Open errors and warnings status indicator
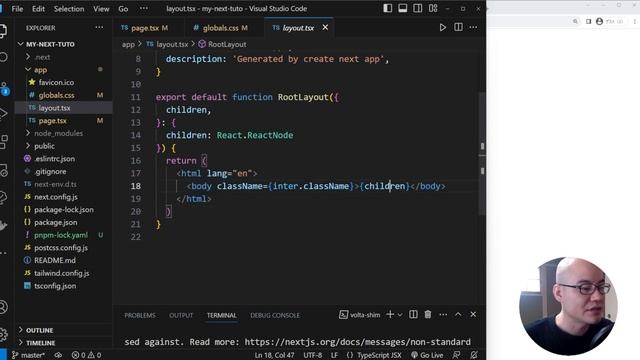This screenshot has width=640, height=360. click(86, 355)
